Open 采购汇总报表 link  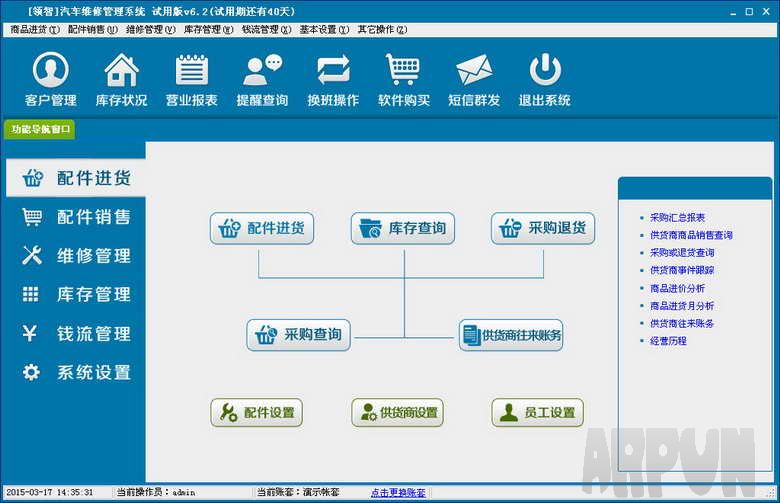pyautogui.click(x=677, y=217)
